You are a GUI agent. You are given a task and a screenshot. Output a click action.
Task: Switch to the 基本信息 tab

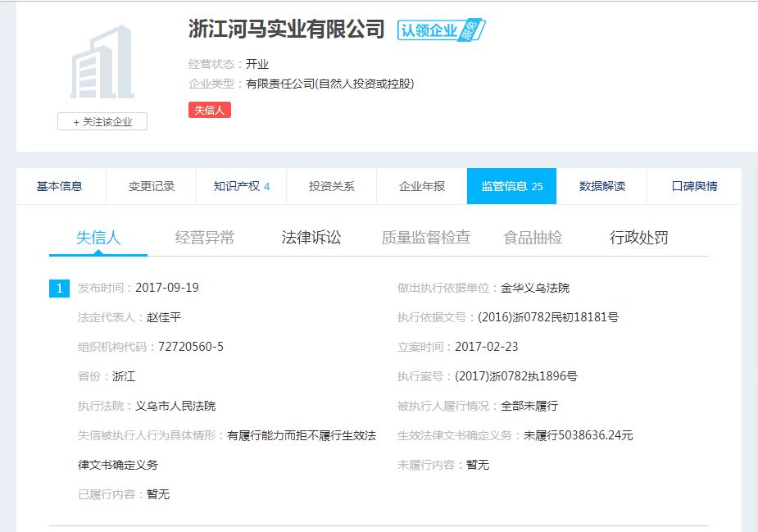click(x=61, y=186)
